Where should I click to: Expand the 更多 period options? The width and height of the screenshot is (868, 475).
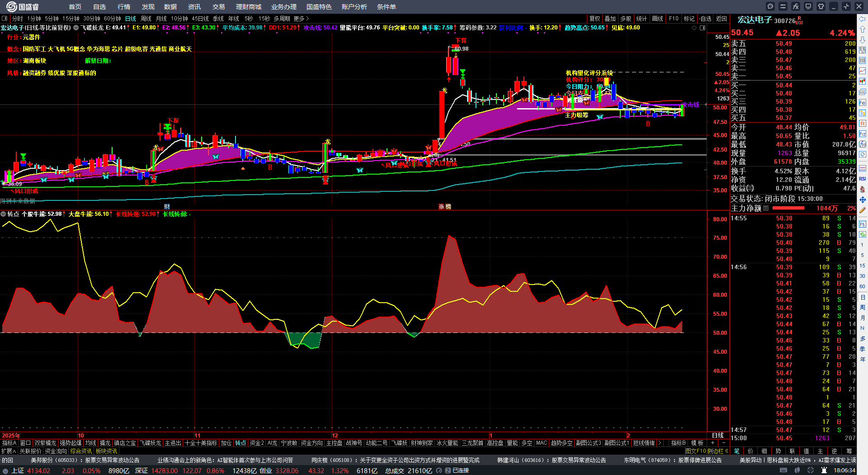[301, 19]
